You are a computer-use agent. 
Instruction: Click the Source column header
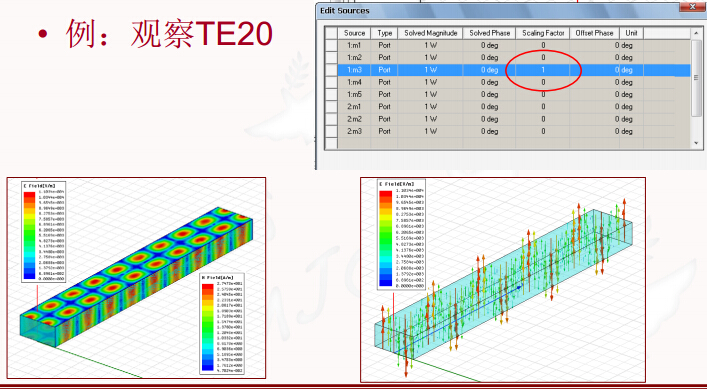(354, 33)
